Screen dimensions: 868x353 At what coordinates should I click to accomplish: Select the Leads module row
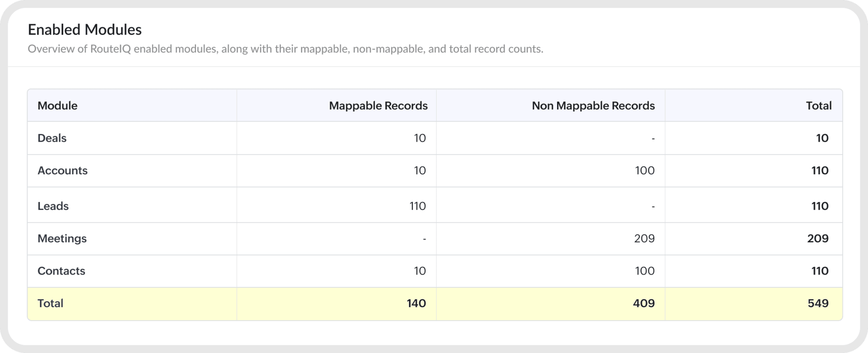point(435,205)
